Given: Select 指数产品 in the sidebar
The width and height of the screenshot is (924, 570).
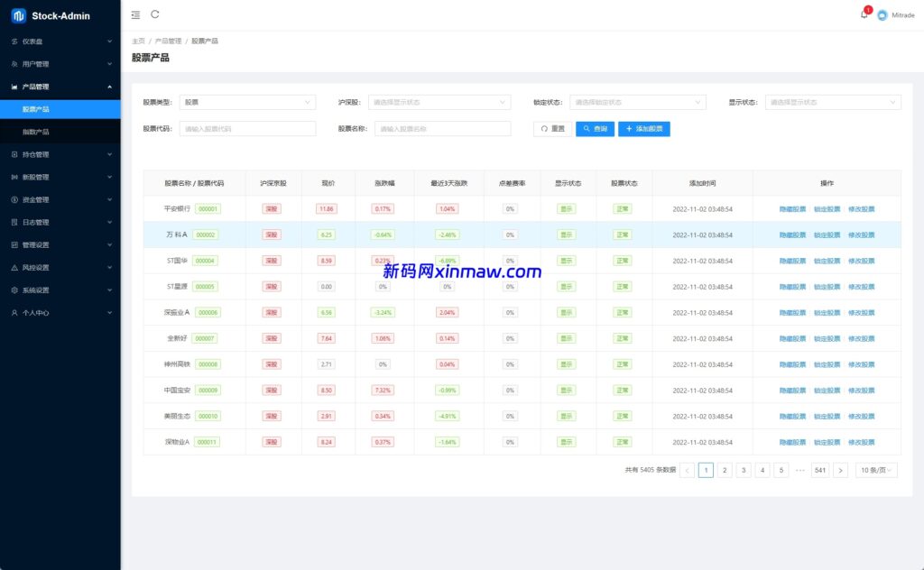Looking at the screenshot, I should pos(36,132).
